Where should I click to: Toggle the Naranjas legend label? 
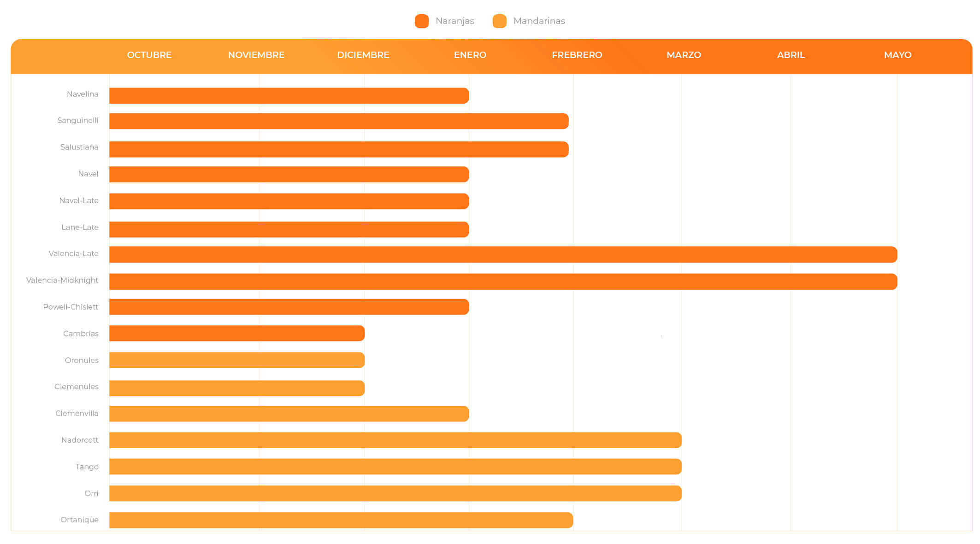coord(455,21)
